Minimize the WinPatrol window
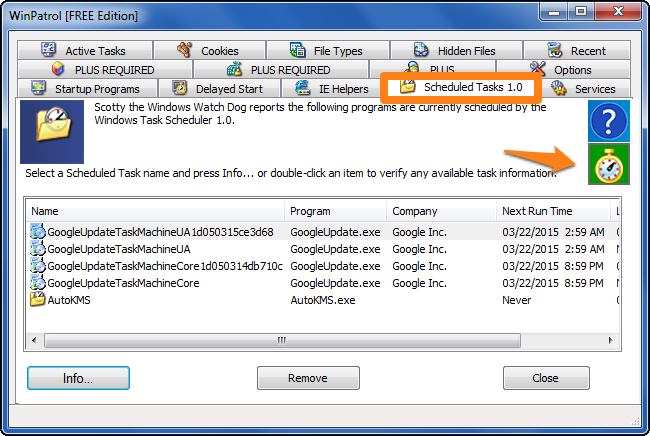Screen dimensions: 650x436 tap(554, 12)
